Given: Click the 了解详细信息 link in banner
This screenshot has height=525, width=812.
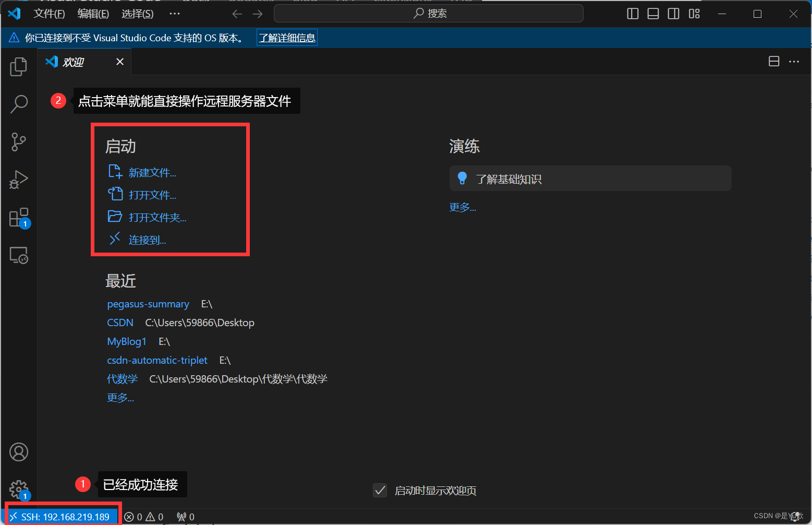Looking at the screenshot, I should (x=287, y=38).
